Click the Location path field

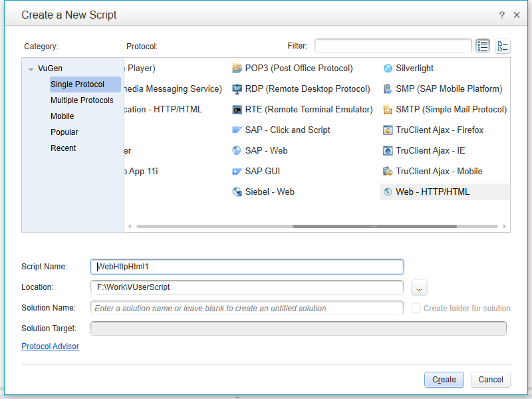[x=247, y=287]
